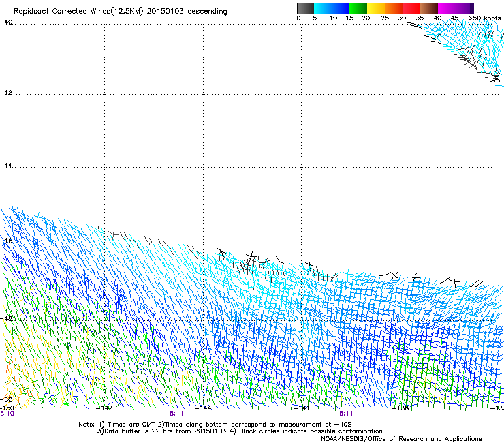Click the date '20150103 descending' in title

tap(187, 12)
